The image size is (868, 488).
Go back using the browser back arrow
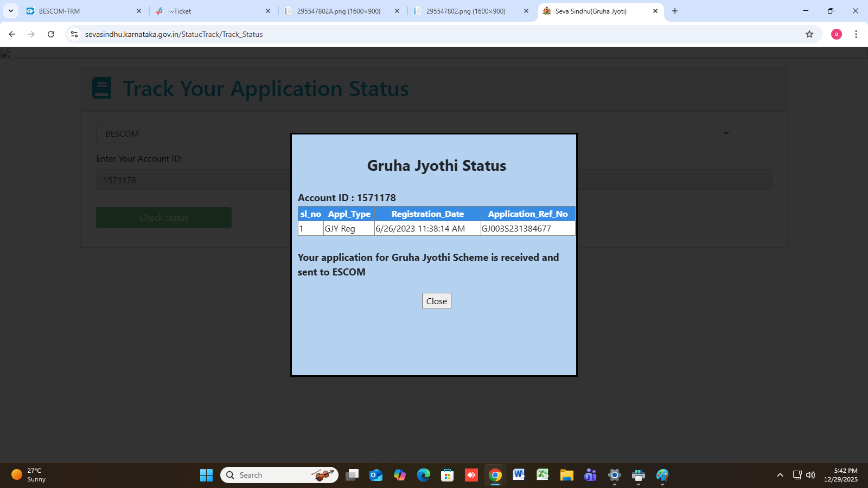(12, 34)
